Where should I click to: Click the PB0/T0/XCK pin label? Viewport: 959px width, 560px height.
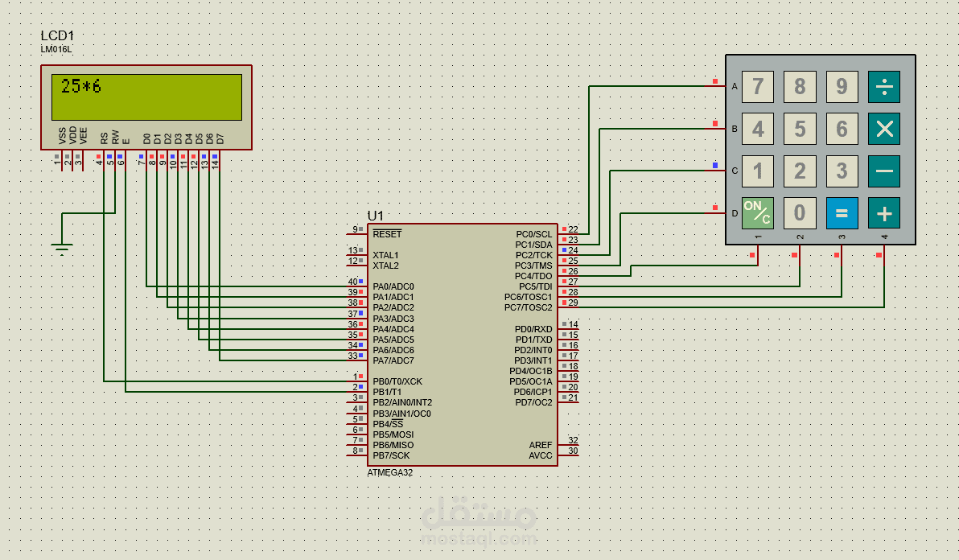[397, 381]
